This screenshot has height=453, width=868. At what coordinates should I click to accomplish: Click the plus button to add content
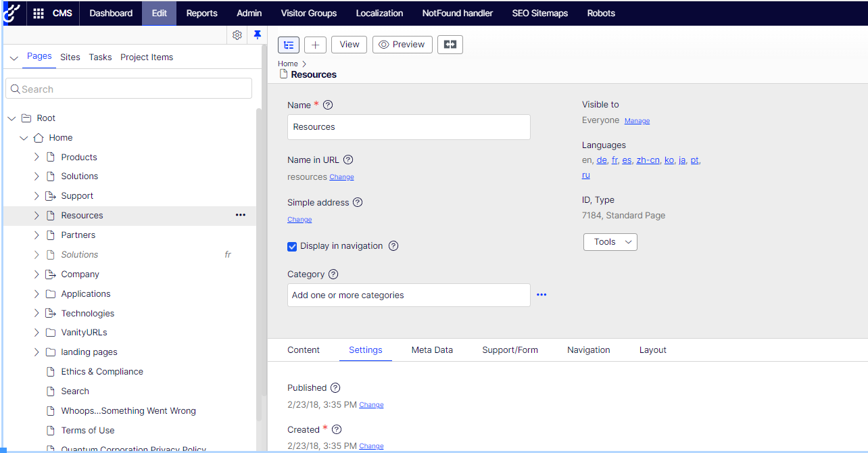coord(315,45)
